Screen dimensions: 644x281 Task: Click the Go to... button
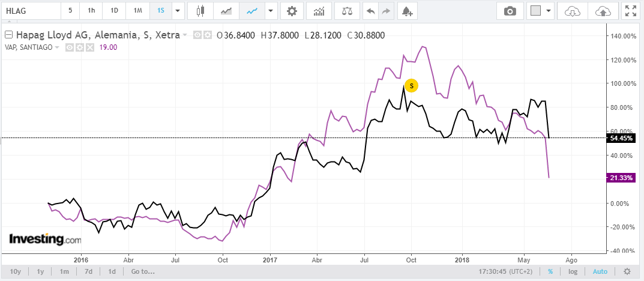[x=143, y=271]
